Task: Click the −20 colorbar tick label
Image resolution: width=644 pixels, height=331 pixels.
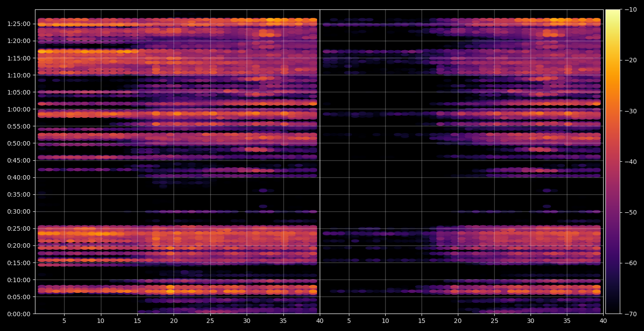Action: tap(631, 60)
